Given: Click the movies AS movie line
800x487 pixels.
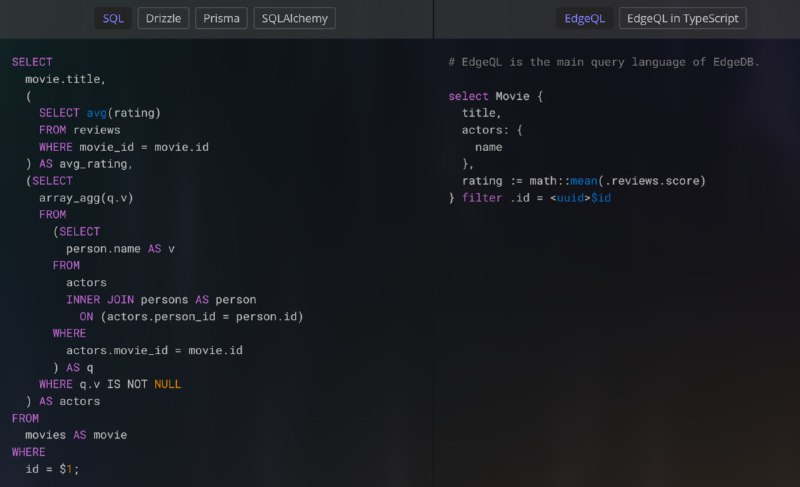Looking at the screenshot, I should tap(76, 435).
